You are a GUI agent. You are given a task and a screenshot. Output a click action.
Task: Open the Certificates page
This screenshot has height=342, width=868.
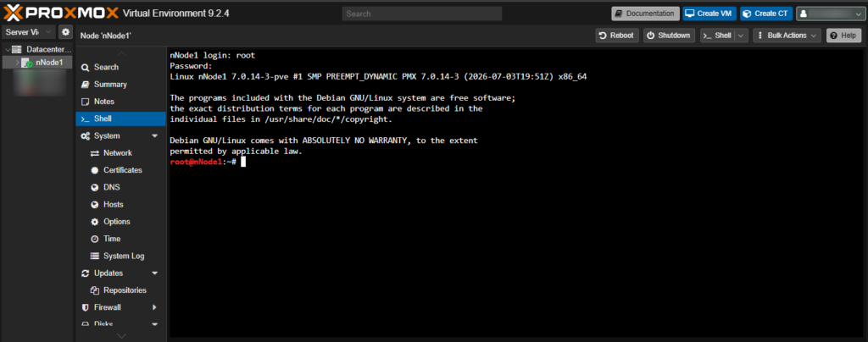[x=122, y=170]
